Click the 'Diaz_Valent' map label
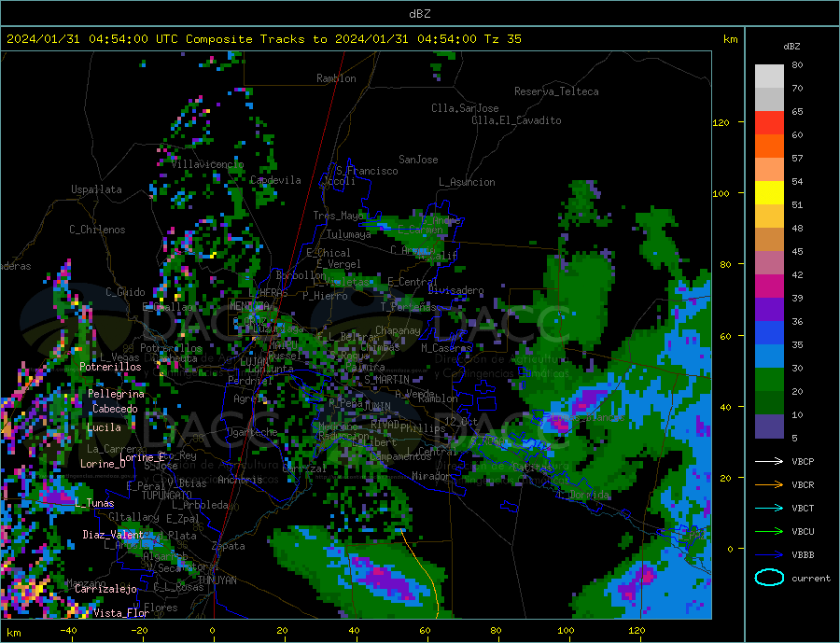The height and width of the screenshot is (643, 840). (x=114, y=535)
